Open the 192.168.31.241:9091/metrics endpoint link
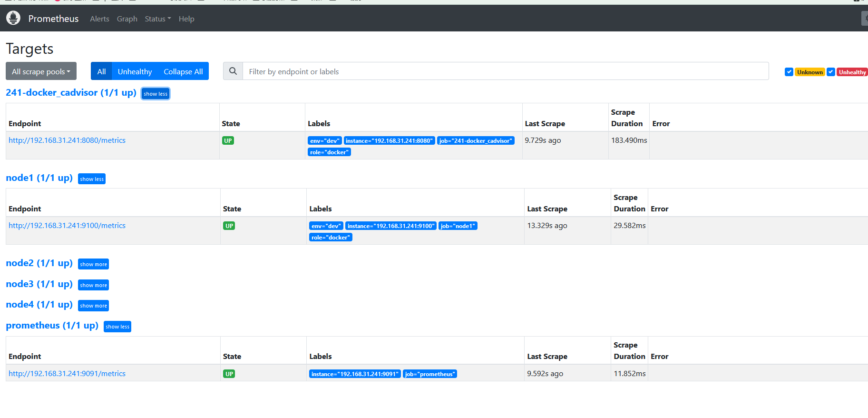The image size is (868, 418). tap(67, 374)
